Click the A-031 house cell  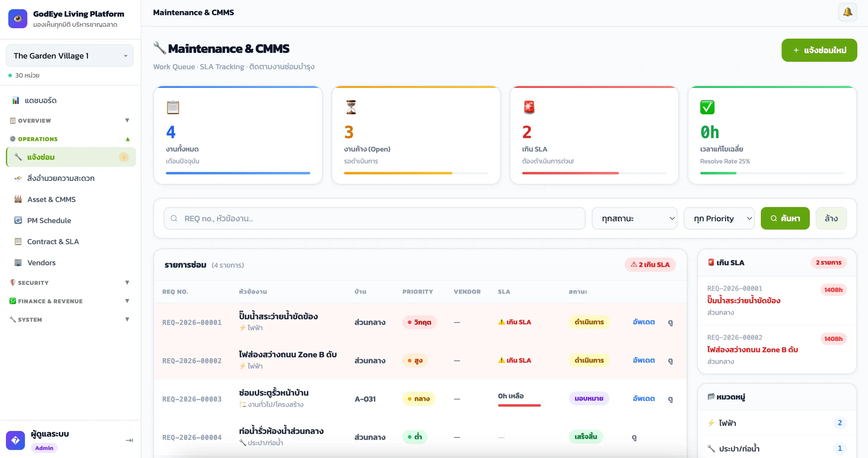click(x=365, y=399)
